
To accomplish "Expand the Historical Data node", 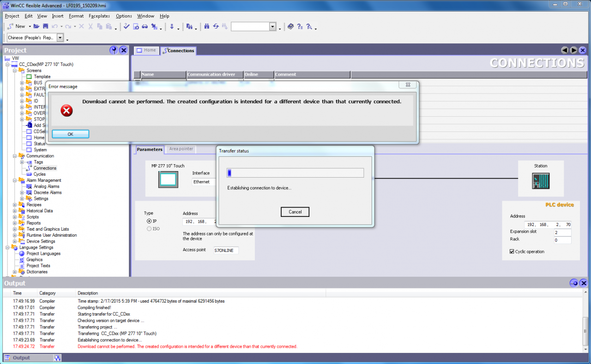I will point(15,211).
